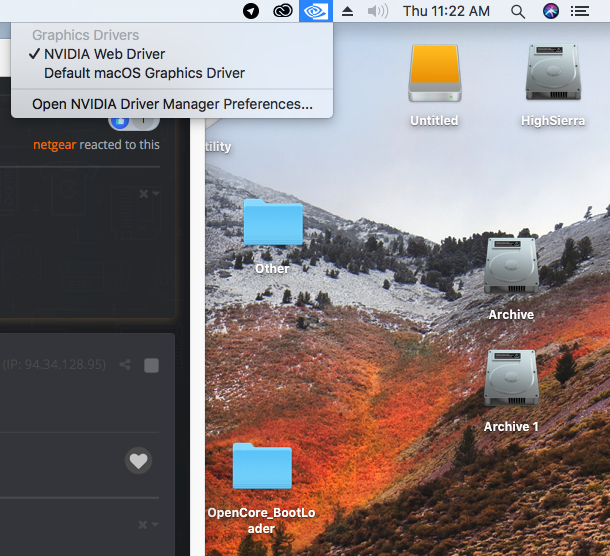This screenshot has height=556, width=610.
Task: Open the lower x dropdown near panel bottom
Action: coord(148,525)
